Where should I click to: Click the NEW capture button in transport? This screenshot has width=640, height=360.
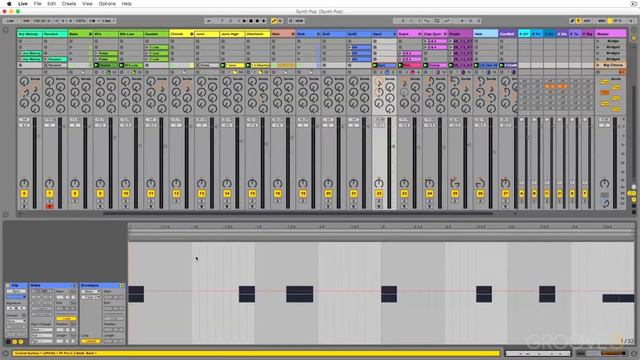coord(299,20)
